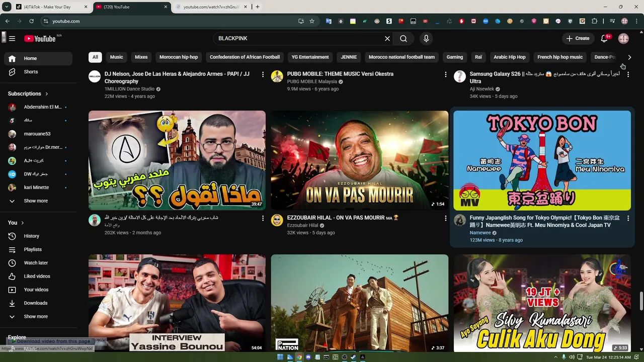Open the YouTube hamburger guide menu
Screen dimensions: 644x362
pos(12,39)
